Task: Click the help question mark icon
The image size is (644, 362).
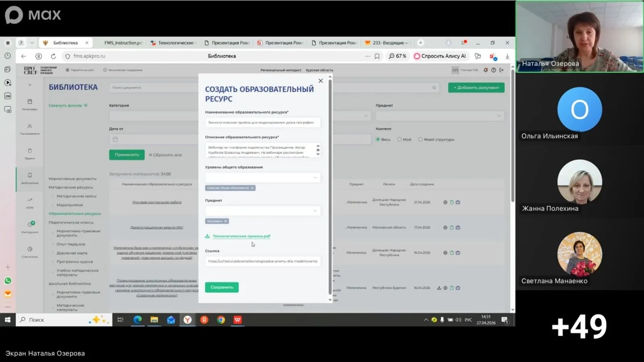Action: pyautogui.click(x=493, y=70)
